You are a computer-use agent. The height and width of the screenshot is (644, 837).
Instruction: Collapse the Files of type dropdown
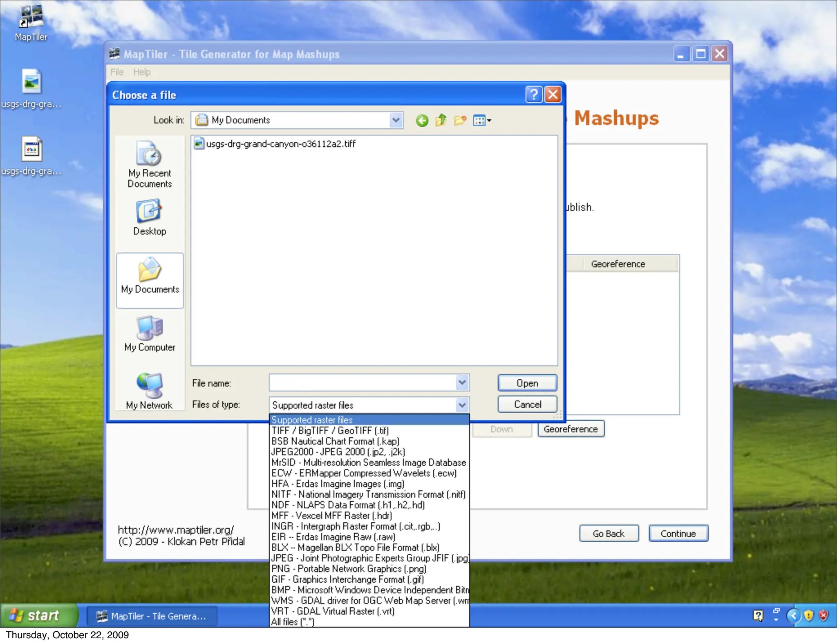pos(462,405)
